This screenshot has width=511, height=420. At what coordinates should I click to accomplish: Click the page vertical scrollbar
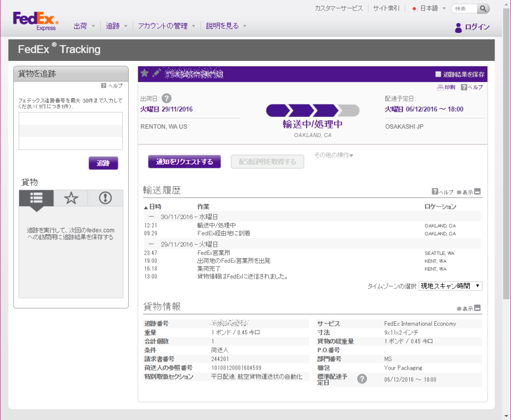point(506,153)
